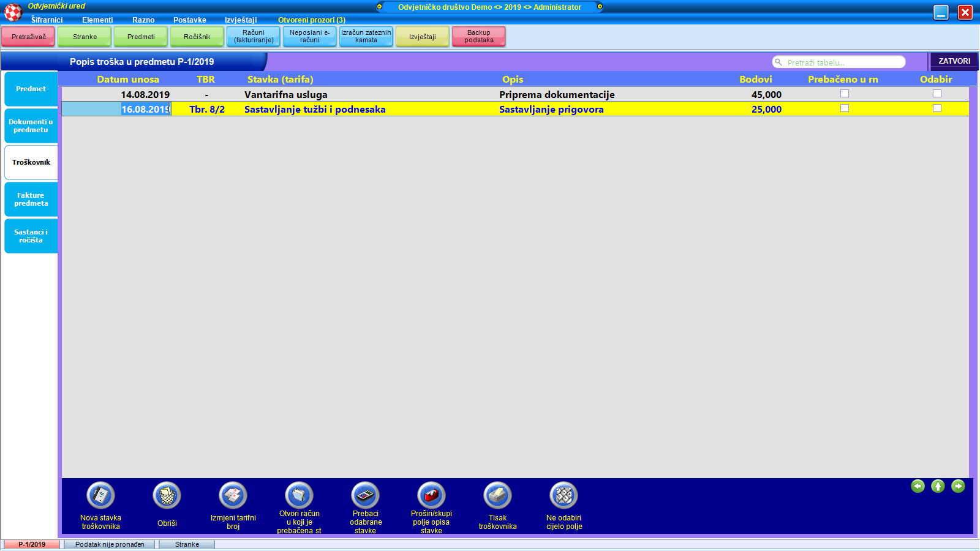Toggle Prebačeno u rn checkbox in first row
Viewport: 980px width, 551px height.
click(x=845, y=94)
